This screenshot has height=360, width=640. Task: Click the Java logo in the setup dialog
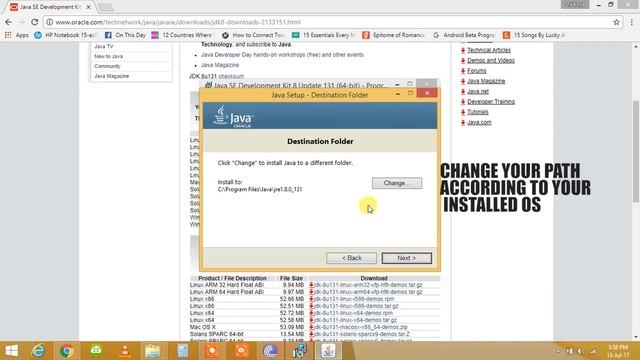[x=233, y=117]
